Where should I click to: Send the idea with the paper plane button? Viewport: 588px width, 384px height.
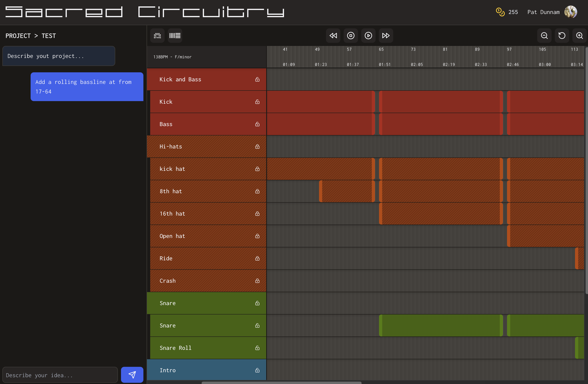point(132,375)
